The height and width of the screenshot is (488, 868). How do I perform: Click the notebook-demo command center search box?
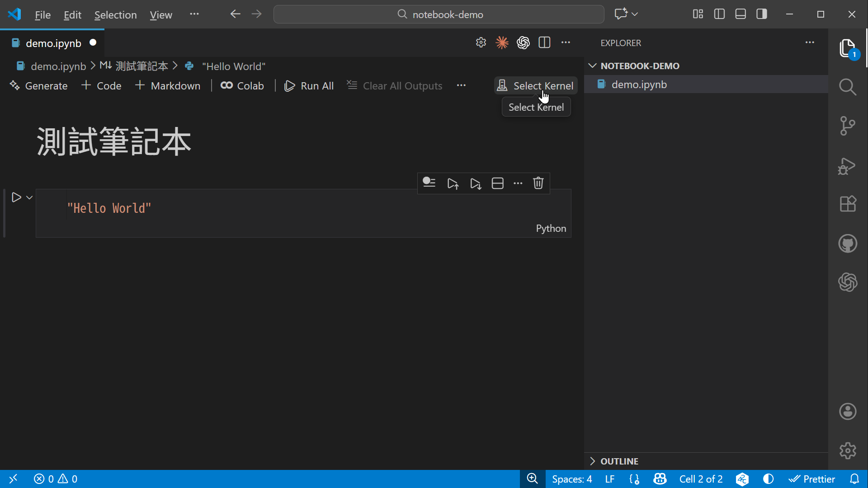tap(439, 14)
